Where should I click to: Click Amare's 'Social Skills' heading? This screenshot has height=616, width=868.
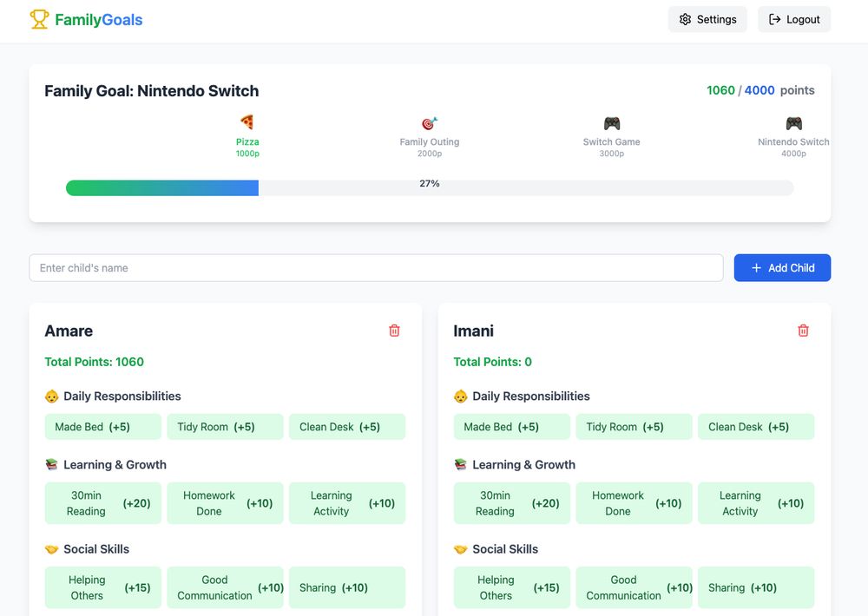click(96, 549)
